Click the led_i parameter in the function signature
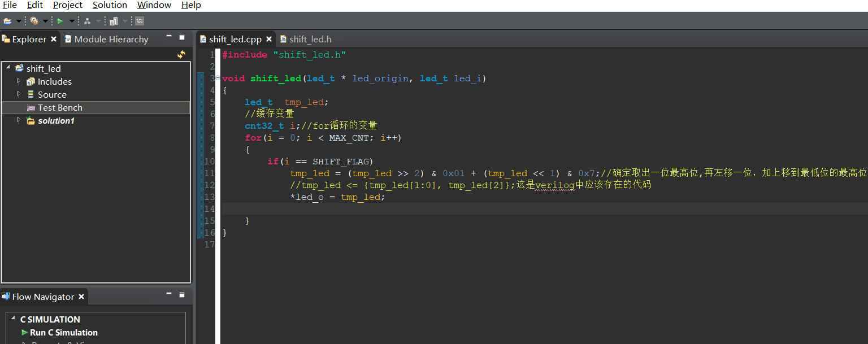The height and width of the screenshot is (344, 868). pyautogui.click(x=467, y=78)
